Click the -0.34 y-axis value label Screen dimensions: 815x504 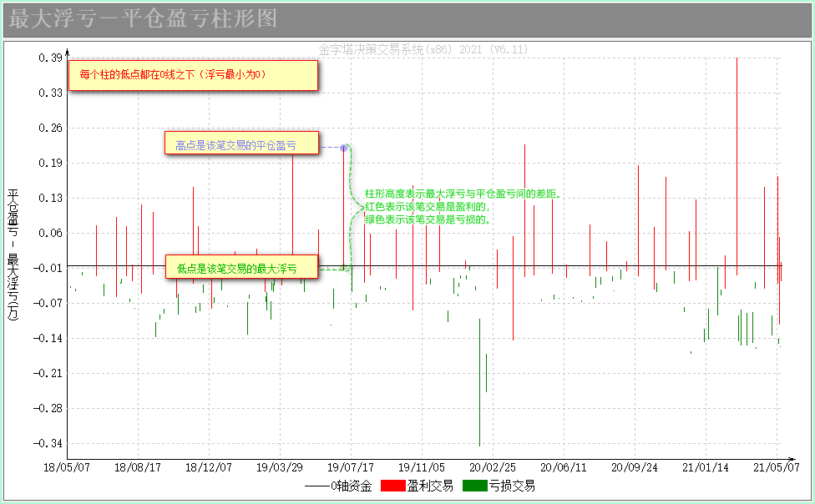(x=48, y=443)
